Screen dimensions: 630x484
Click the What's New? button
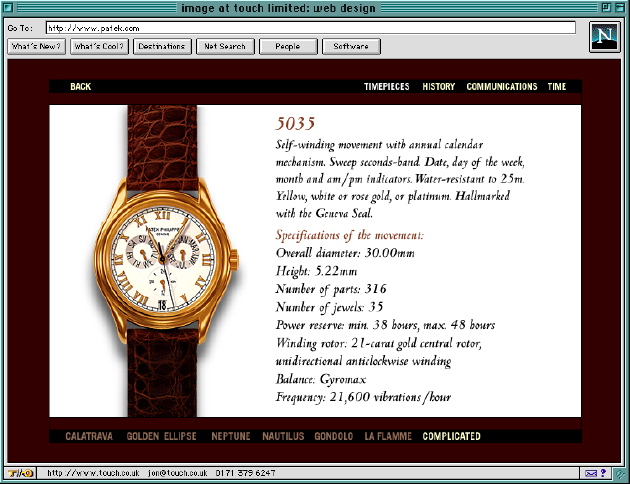click(36, 46)
